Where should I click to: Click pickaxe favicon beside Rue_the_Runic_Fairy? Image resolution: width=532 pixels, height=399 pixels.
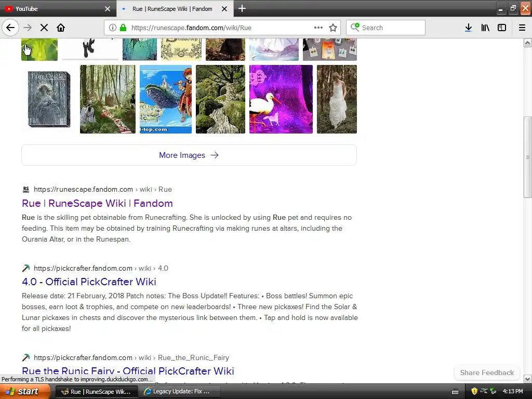[26, 357]
